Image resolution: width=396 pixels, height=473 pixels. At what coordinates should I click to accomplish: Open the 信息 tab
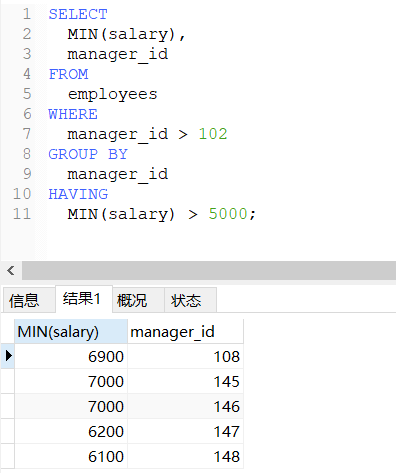[29, 300]
